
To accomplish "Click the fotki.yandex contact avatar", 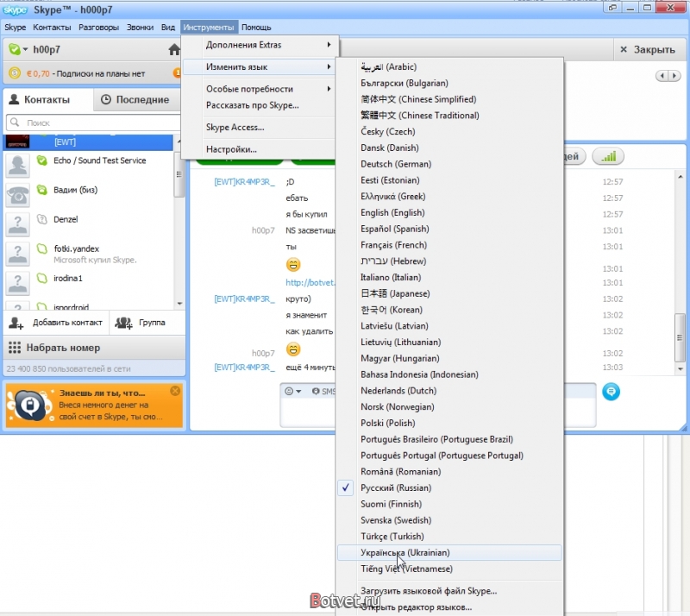I will point(17,254).
